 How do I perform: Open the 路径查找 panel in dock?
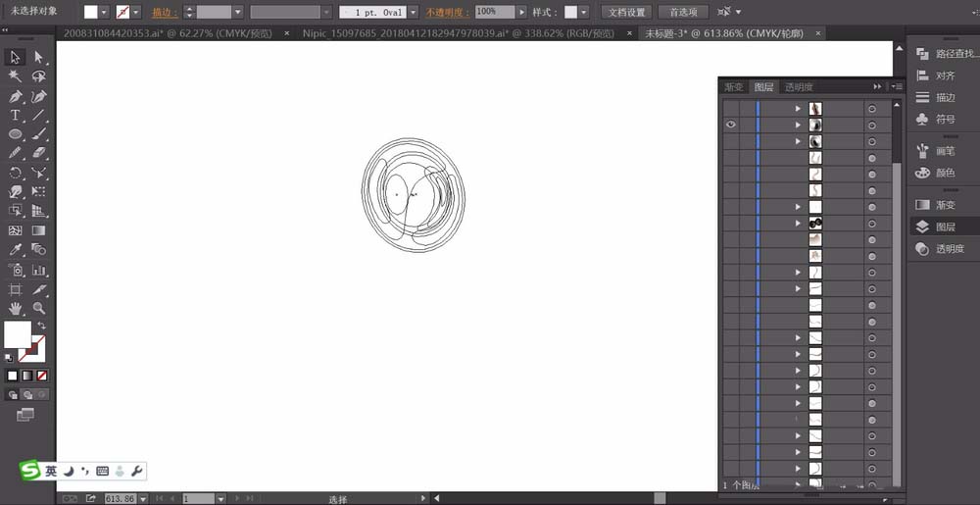(945, 54)
